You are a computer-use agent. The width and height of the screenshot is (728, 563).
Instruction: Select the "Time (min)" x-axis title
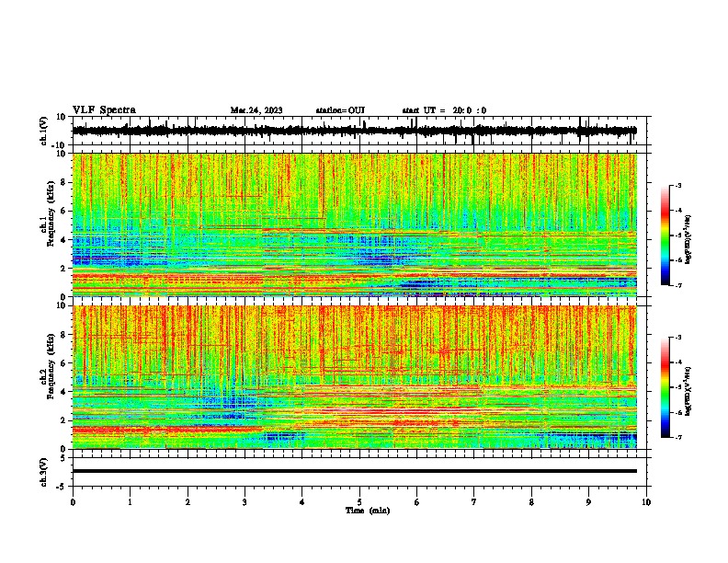pyautogui.click(x=368, y=511)
